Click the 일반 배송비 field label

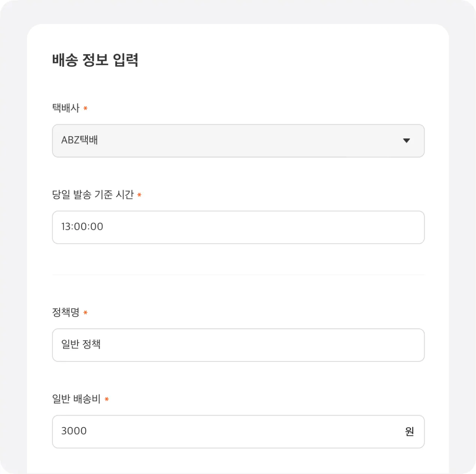(76, 399)
